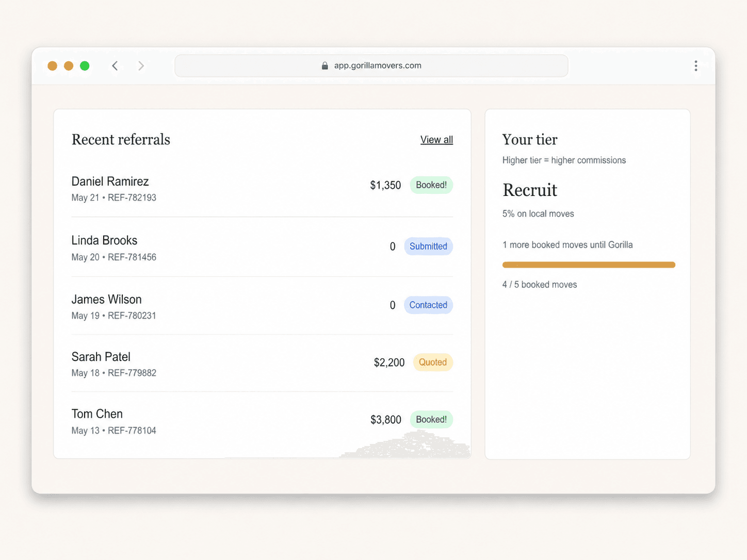
Task: Click the browser forward arrow
Action: coord(141,65)
